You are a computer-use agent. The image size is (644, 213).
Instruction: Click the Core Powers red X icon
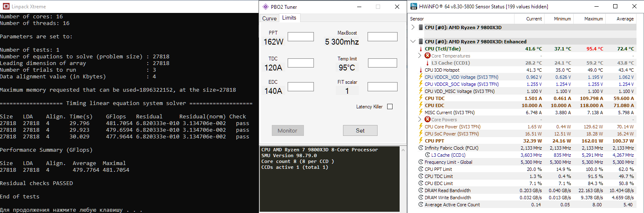click(x=428, y=120)
